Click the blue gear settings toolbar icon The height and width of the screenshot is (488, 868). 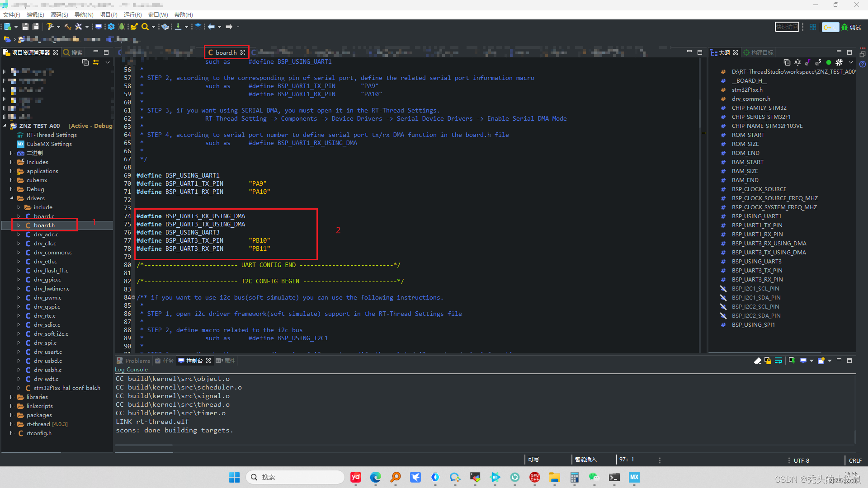point(111,27)
